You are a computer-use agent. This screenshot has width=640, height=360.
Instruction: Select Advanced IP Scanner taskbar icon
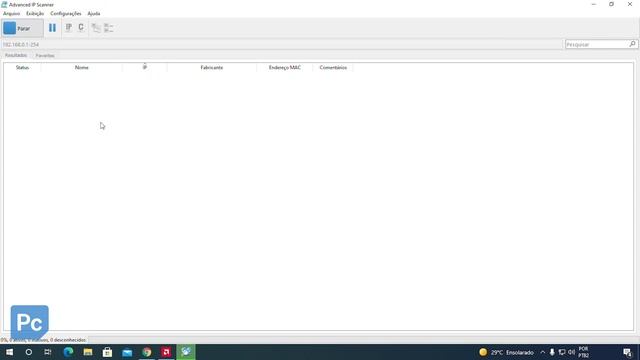click(x=186, y=352)
